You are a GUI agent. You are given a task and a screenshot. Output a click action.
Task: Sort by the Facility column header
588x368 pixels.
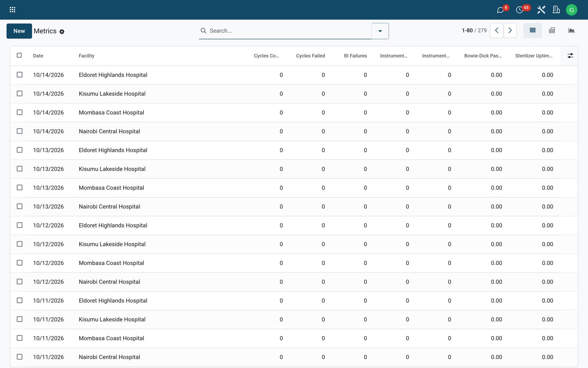(86, 56)
